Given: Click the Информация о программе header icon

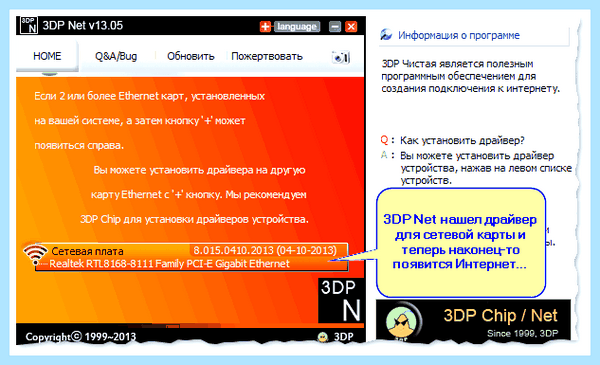Looking at the screenshot, I should pos(386,35).
